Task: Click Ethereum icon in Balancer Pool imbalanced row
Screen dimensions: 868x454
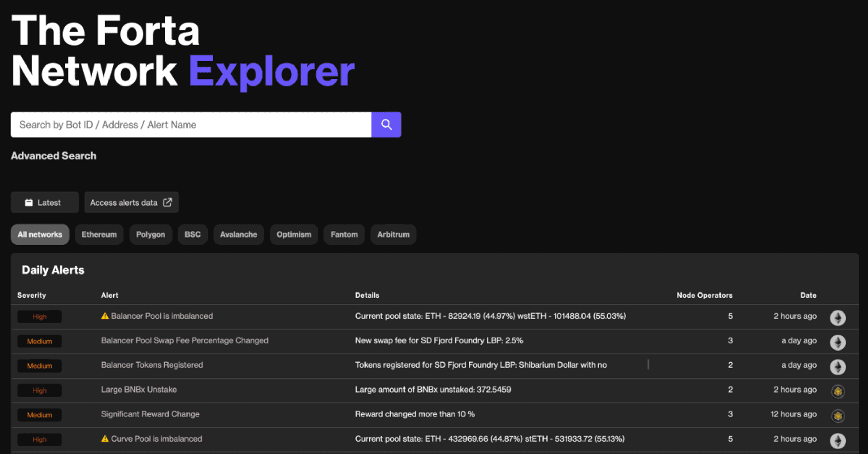Action: [837, 318]
